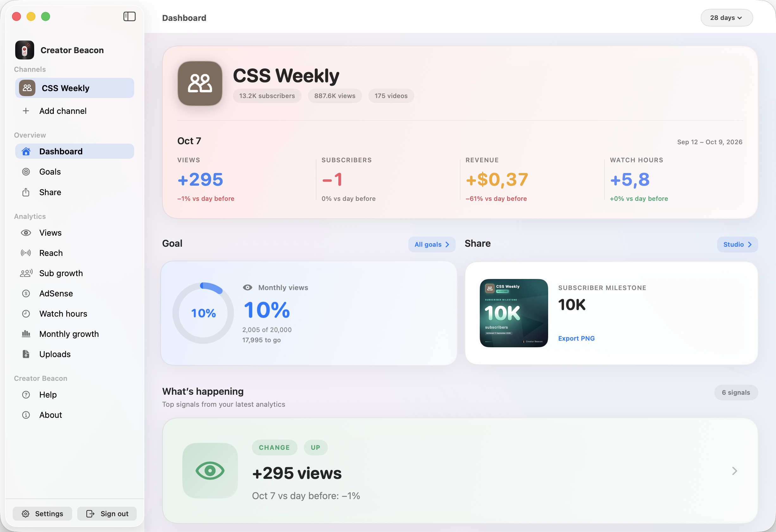The width and height of the screenshot is (776, 532).
Task: Click the Help question mark icon
Action: [x=26, y=395]
